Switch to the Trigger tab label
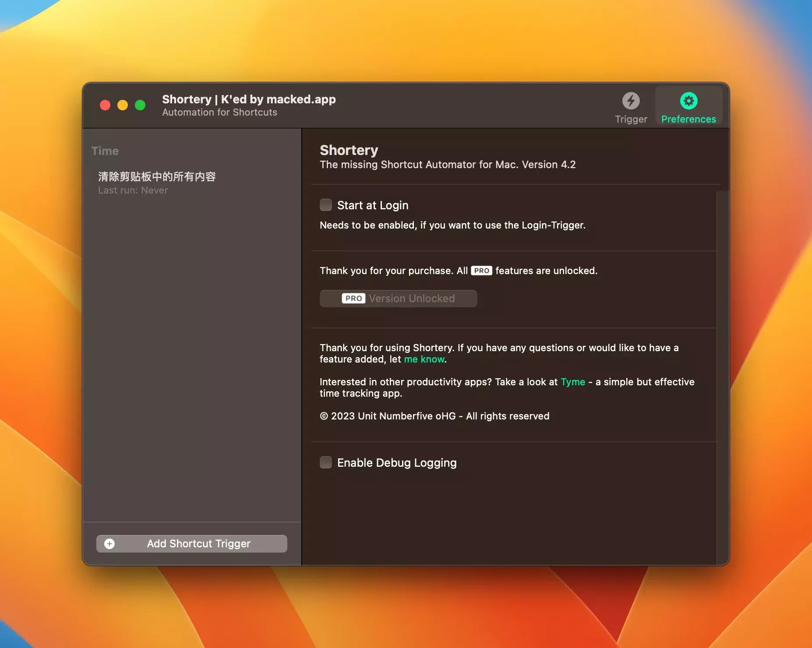The height and width of the screenshot is (648, 812). [x=631, y=119]
